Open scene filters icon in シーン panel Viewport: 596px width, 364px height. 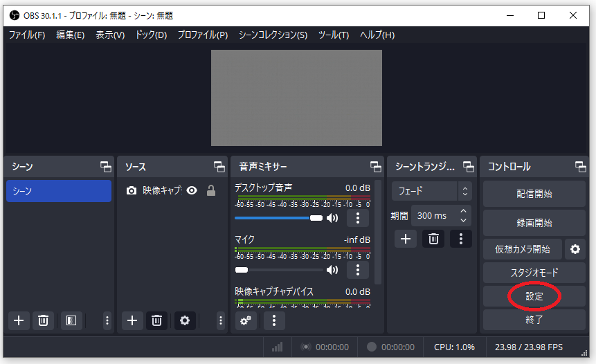click(x=71, y=320)
